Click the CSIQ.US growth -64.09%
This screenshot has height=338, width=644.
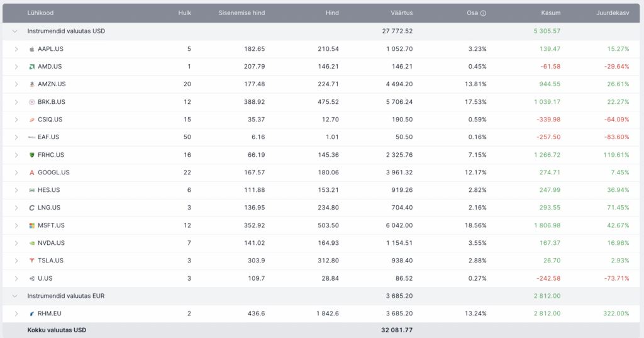click(616, 120)
